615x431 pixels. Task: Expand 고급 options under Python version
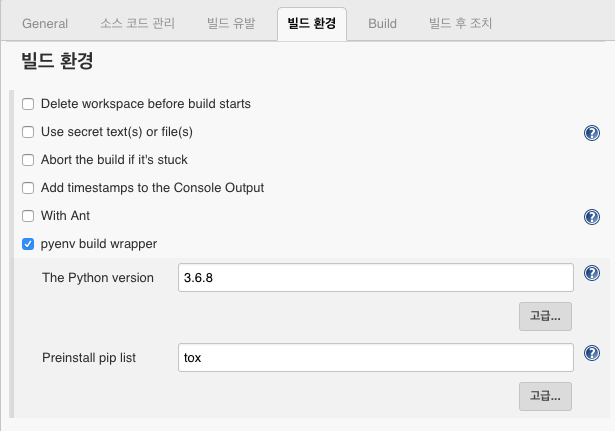(x=545, y=316)
